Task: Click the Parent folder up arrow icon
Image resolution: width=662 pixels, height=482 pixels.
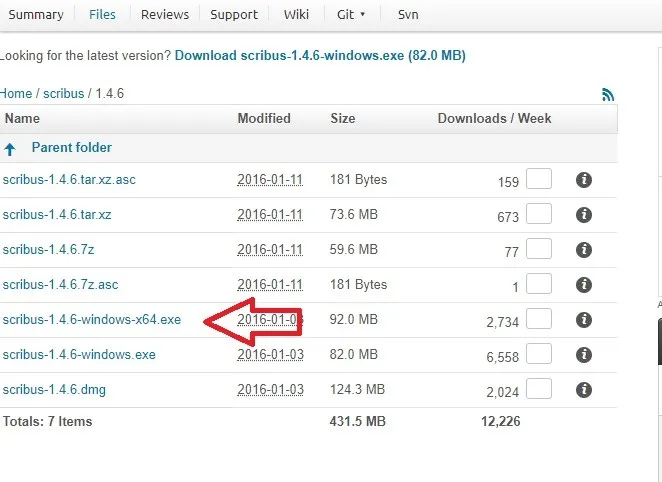Action: [10, 149]
